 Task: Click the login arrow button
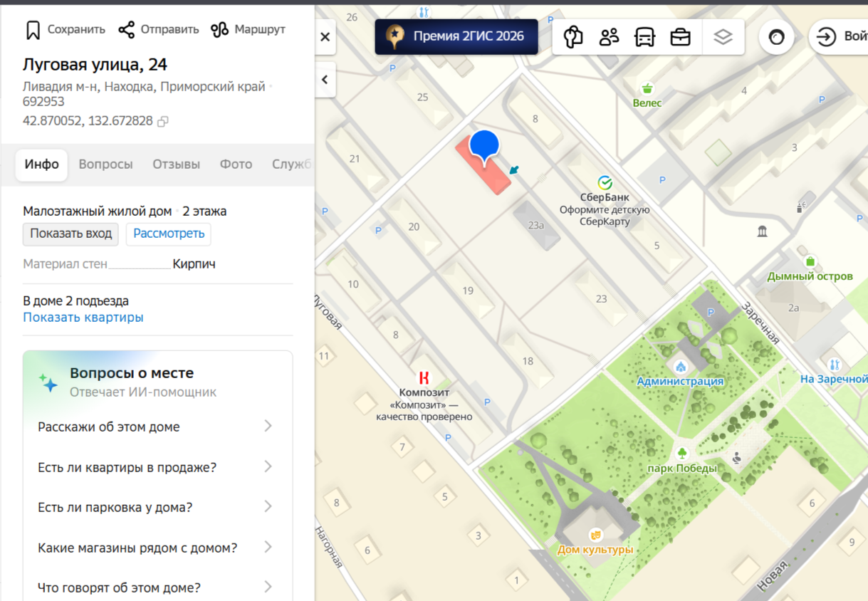pyautogui.click(x=826, y=37)
